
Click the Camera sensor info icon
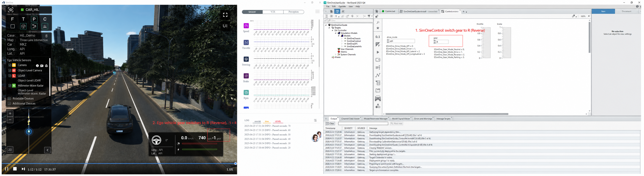37,66
